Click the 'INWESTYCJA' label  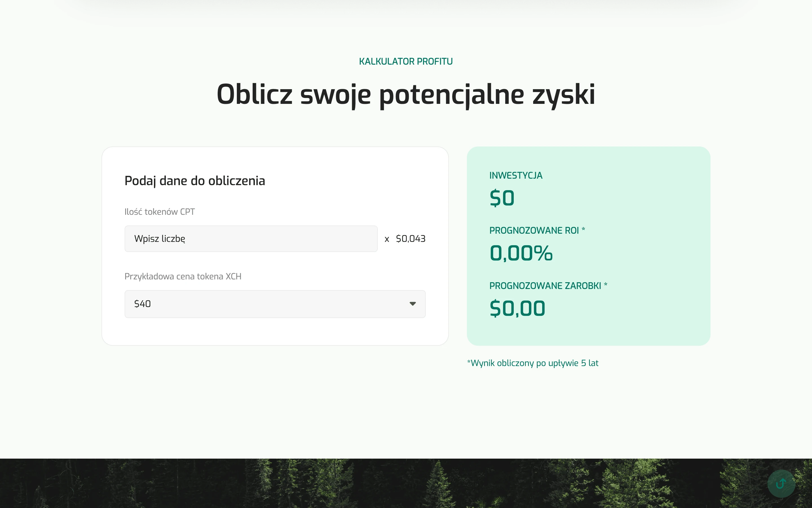[516, 175]
